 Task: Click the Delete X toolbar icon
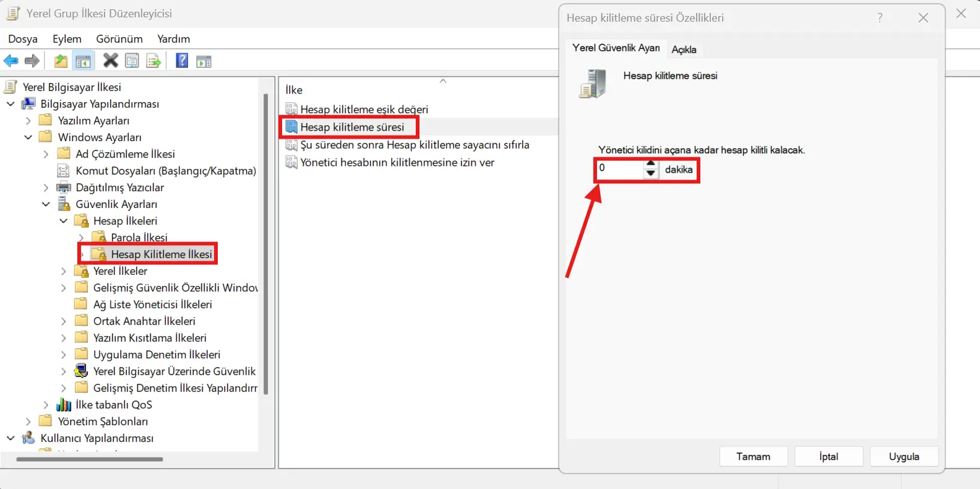pyautogui.click(x=110, y=61)
